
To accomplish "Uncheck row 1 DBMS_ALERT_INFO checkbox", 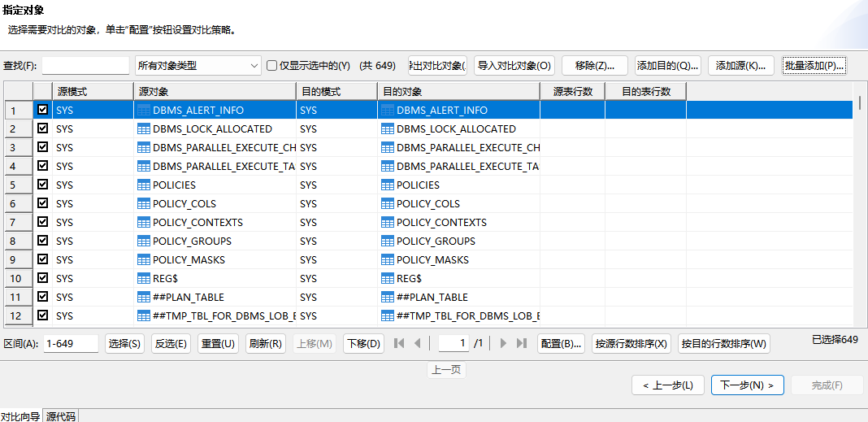I will click(43, 110).
